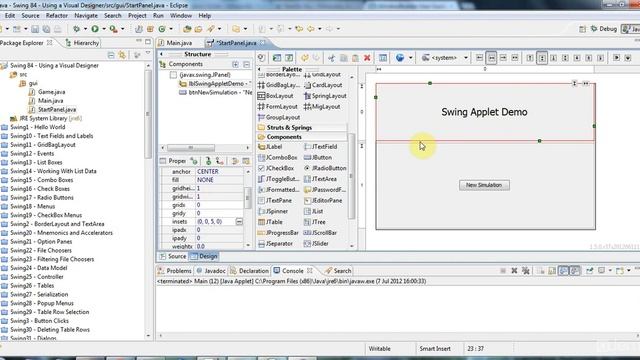Click the vertical fill alignment toggle button
Screen dimensions: 640x360
pos(542,58)
